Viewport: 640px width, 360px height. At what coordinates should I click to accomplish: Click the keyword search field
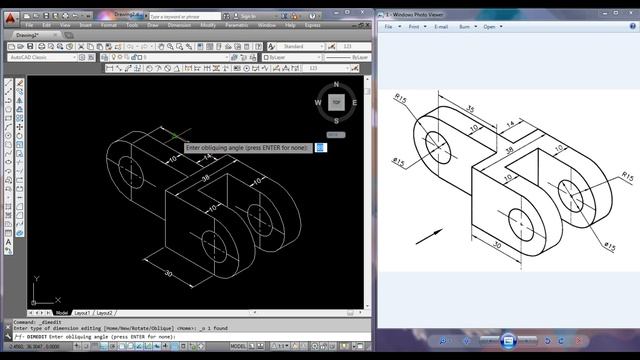(x=185, y=16)
